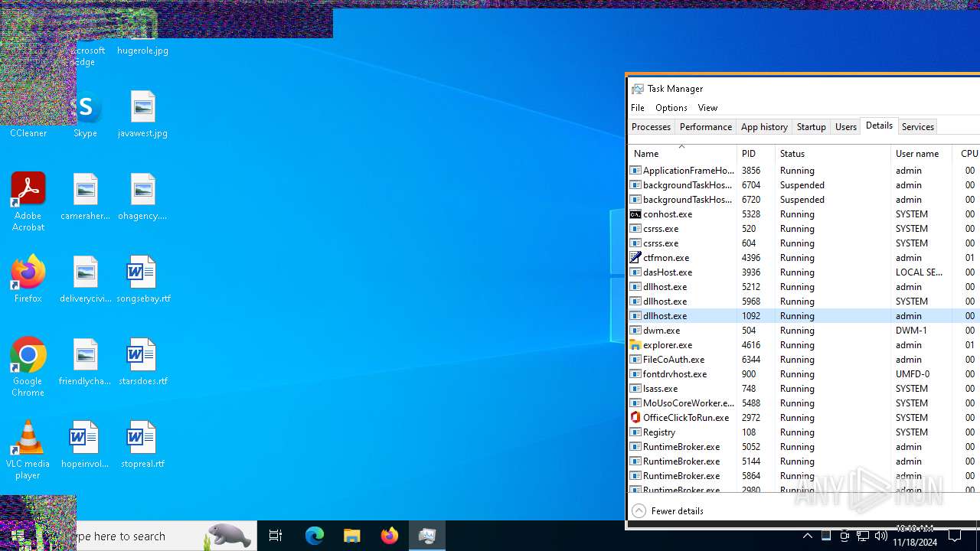Switch to the App history tab
The height and width of the screenshot is (551, 980).
tap(764, 127)
